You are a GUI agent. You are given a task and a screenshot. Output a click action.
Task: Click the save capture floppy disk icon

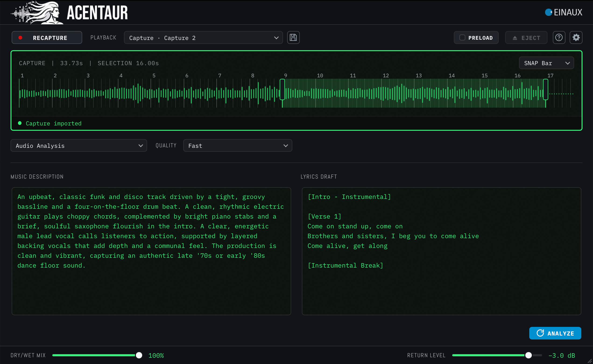point(293,38)
